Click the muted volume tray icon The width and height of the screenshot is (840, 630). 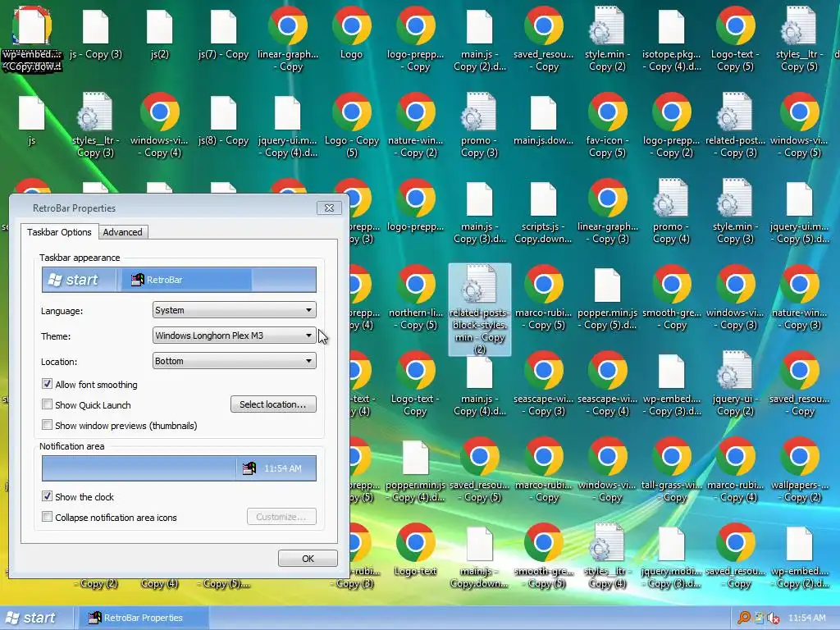pos(773,618)
